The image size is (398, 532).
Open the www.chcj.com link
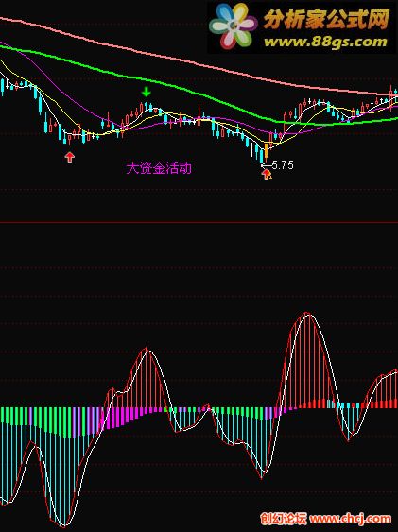click(x=351, y=519)
